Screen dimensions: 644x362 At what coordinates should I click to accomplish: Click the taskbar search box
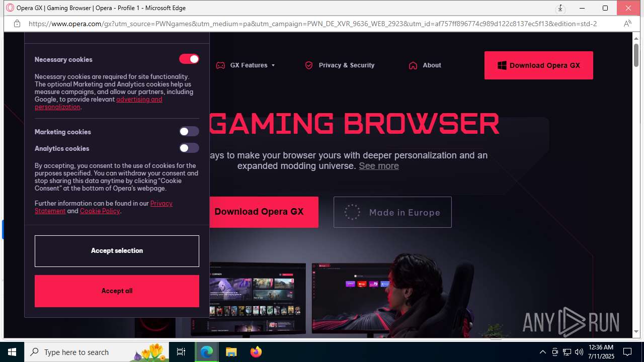click(97, 352)
